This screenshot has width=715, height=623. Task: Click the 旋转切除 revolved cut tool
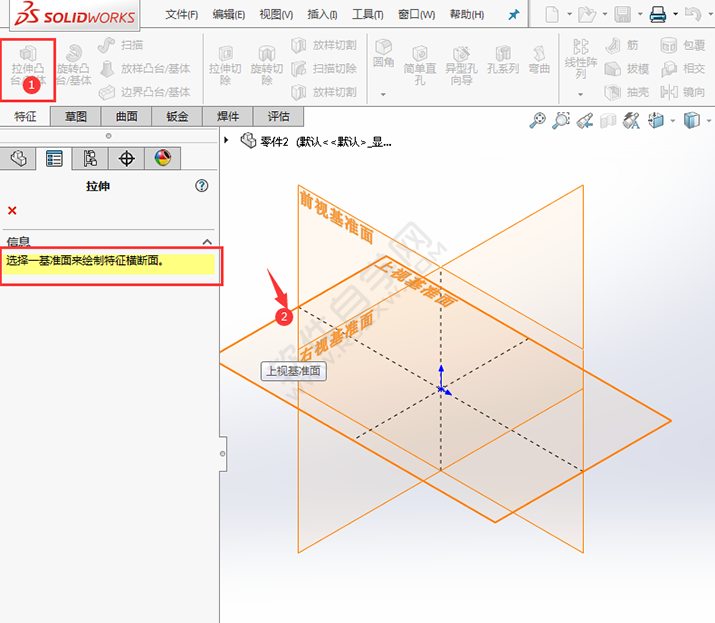tap(267, 66)
